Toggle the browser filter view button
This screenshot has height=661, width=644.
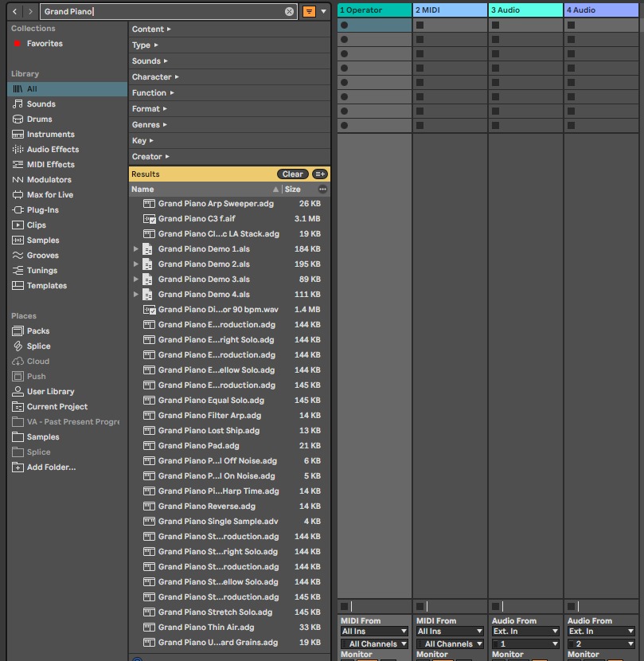coord(309,11)
